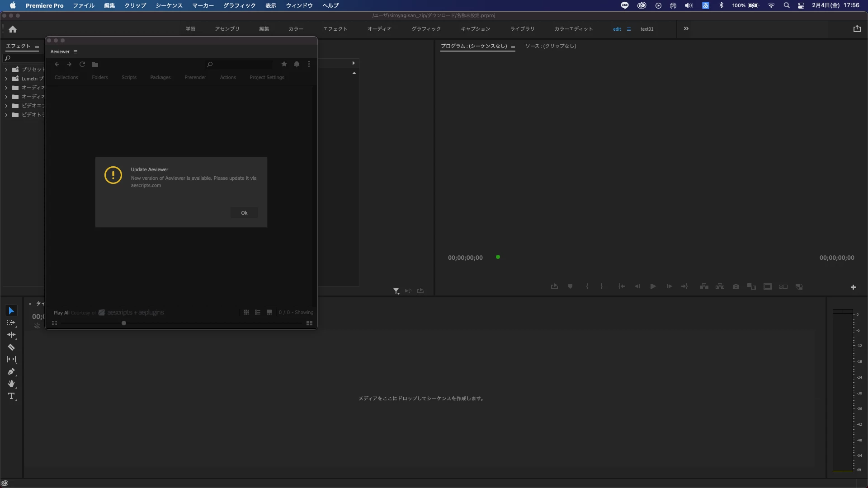Image resolution: width=868 pixels, height=488 pixels.
Task: Select the Ripple Edit tool
Action: tap(11, 335)
